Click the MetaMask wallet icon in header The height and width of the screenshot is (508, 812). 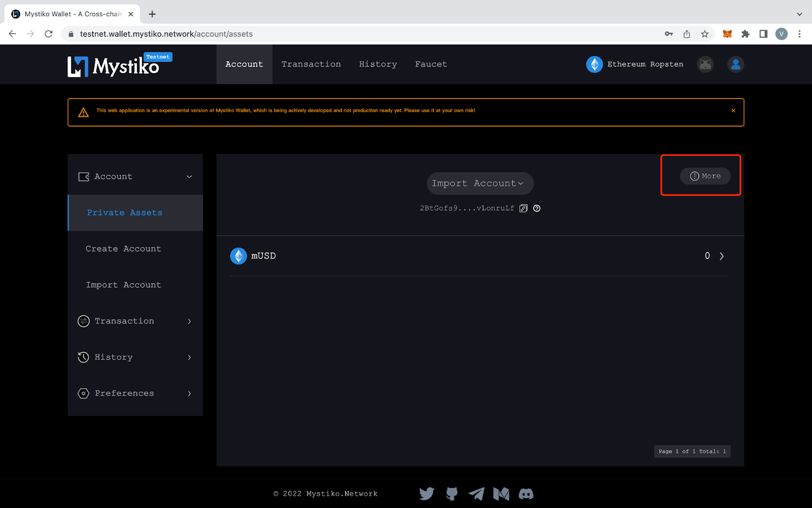click(705, 65)
